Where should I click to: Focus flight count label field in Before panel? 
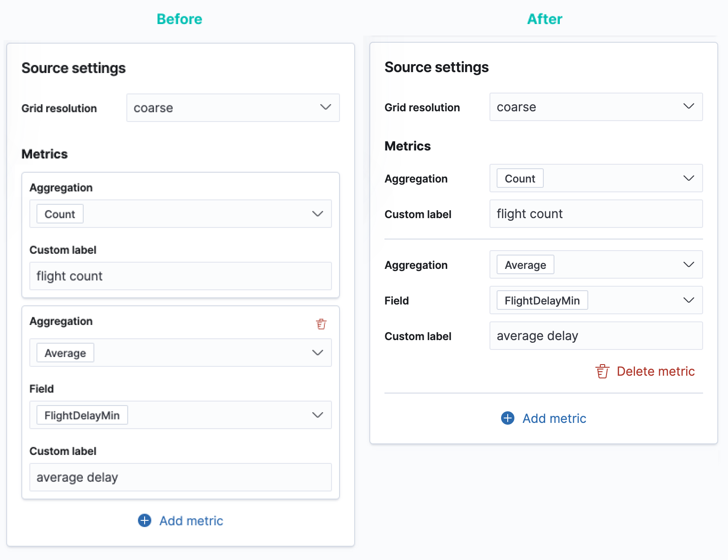coord(180,276)
